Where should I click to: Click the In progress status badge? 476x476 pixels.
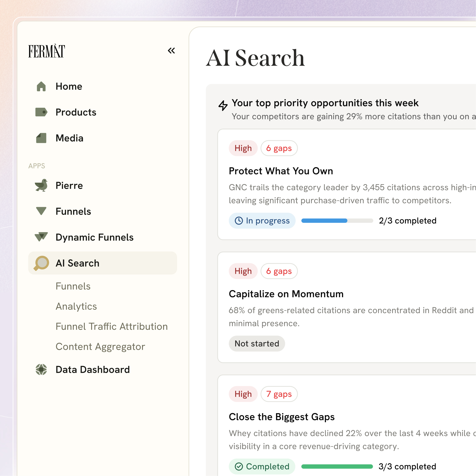[262, 220]
